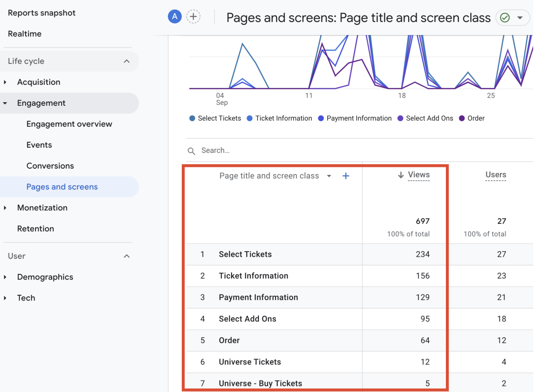The width and height of the screenshot is (534, 392).
Task: Click the 234 views cell
Action: pos(423,254)
